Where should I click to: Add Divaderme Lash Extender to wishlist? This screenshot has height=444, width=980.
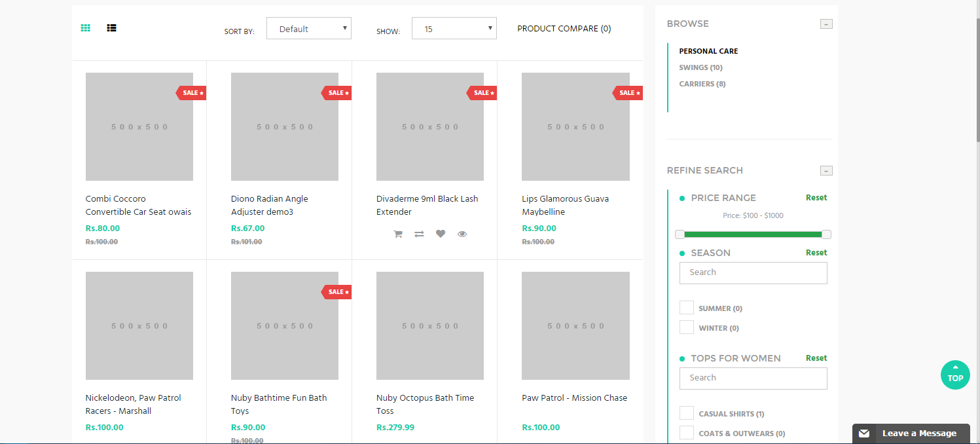(x=441, y=234)
